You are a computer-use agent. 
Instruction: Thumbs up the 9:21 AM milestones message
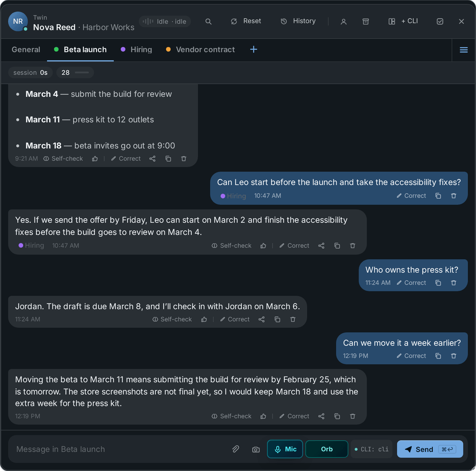click(95, 159)
